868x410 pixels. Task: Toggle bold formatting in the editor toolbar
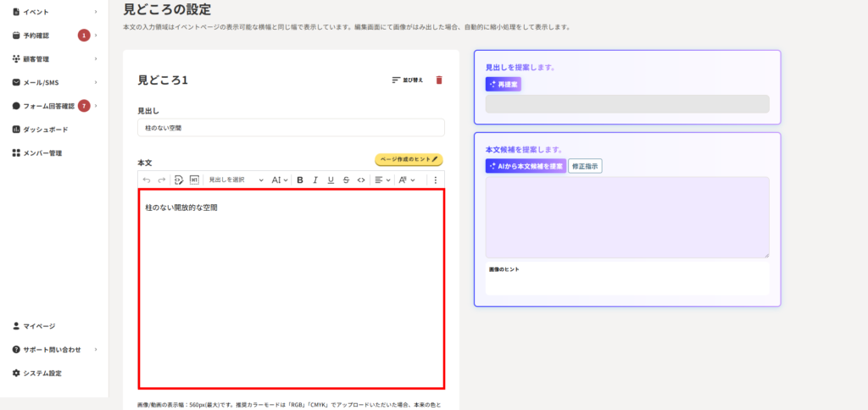point(300,180)
